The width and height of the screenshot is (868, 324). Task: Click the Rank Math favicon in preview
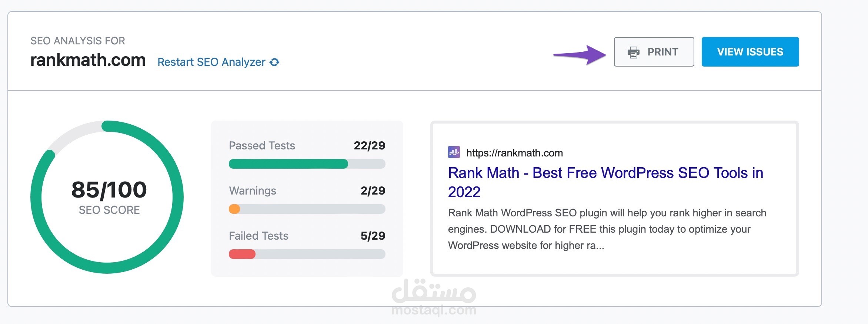(x=454, y=152)
